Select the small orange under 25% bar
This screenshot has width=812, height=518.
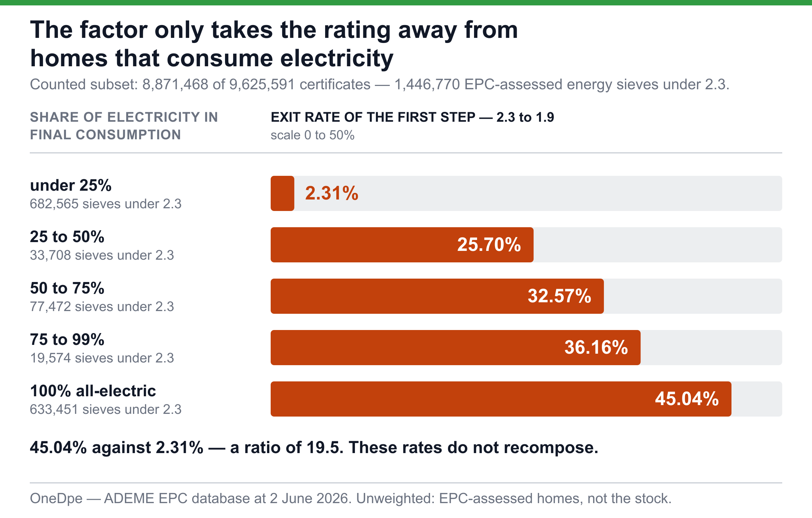click(x=283, y=193)
